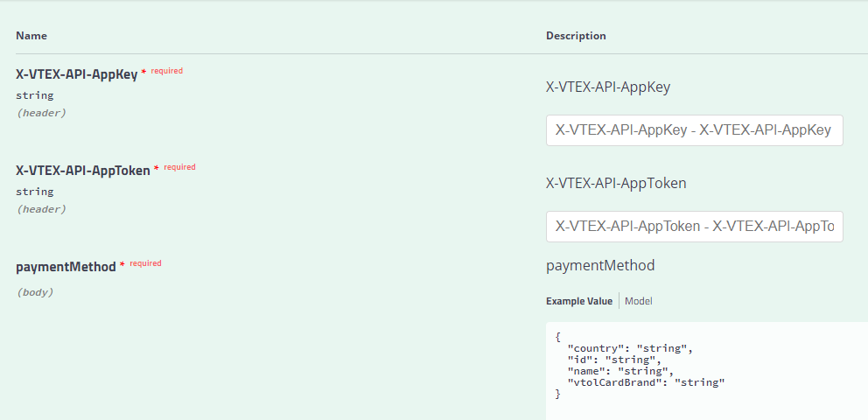Image resolution: width=868 pixels, height=420 pixels.
Task: Click the string type under X-VTEX-API-AppKey
Action: point(34,95)
